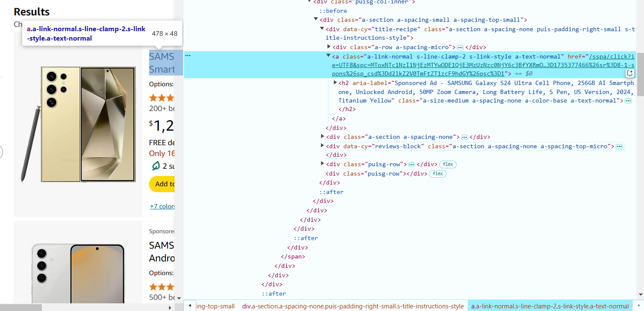Screen dimensions: 644x311
Task: Expand ellipsis badge after the h2 element
Action: tap(628, 101)
